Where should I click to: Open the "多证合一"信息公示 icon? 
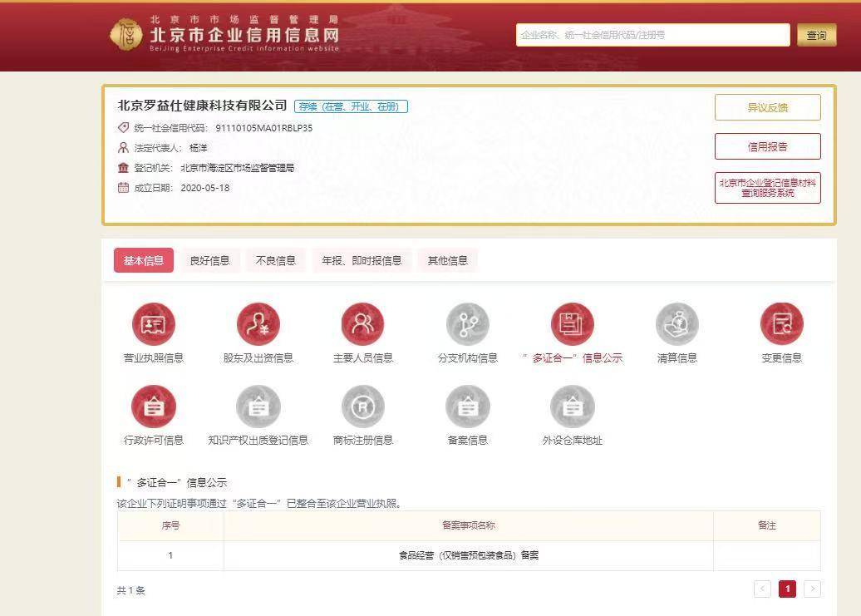click(572, 324)
